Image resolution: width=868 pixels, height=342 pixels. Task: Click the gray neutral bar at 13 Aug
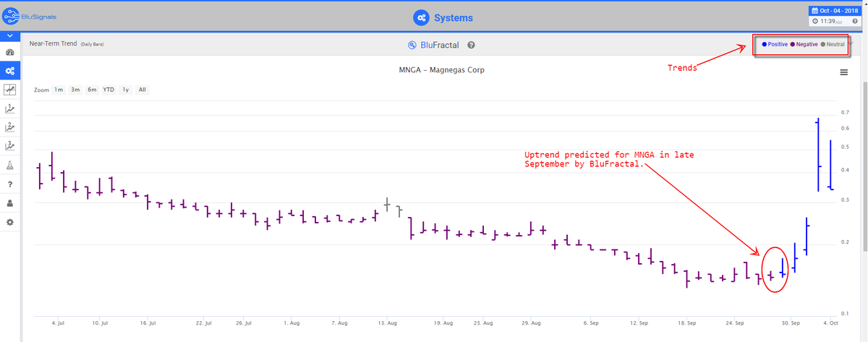click(x=387, y=204)
